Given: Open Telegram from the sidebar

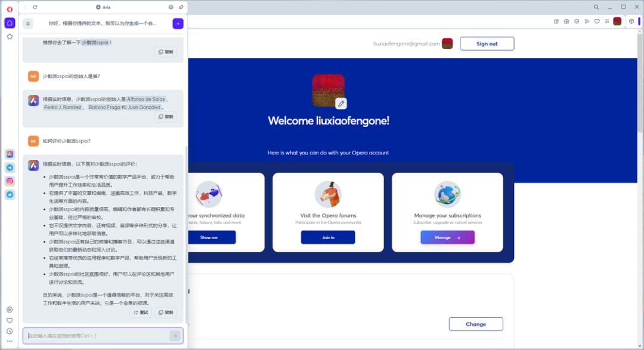Looking at the screenshot, I should pyautogui.click(x=10, y=168).
